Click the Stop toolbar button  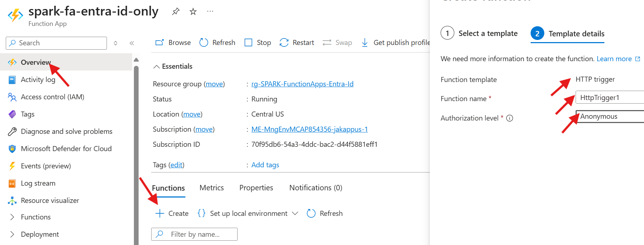(258, 43)
